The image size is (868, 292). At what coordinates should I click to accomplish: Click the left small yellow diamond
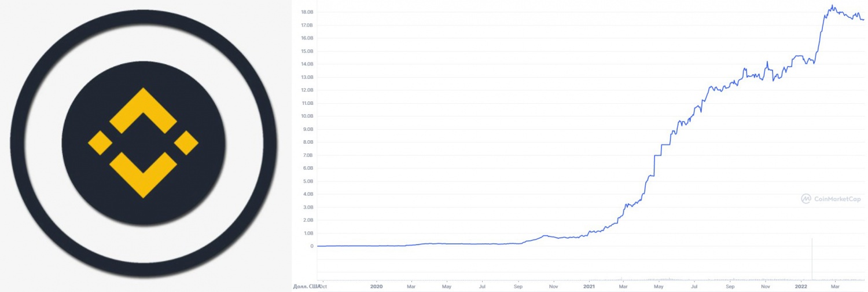tap(100, 143)
